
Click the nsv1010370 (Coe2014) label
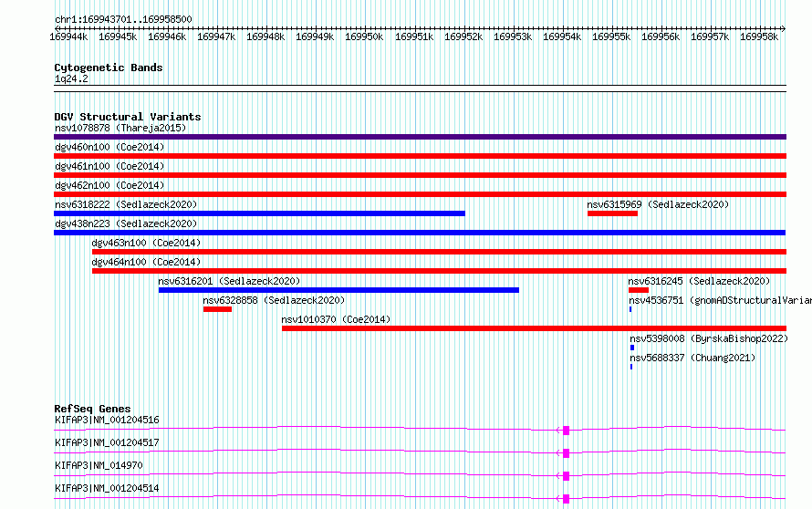[x=336, y=319]
